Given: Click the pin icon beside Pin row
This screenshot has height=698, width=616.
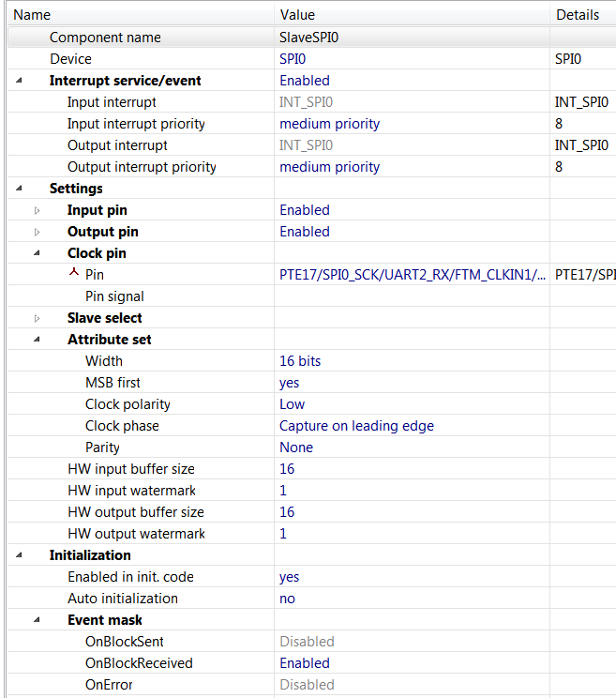Looking at the screenshot, I should pos(73,274).
